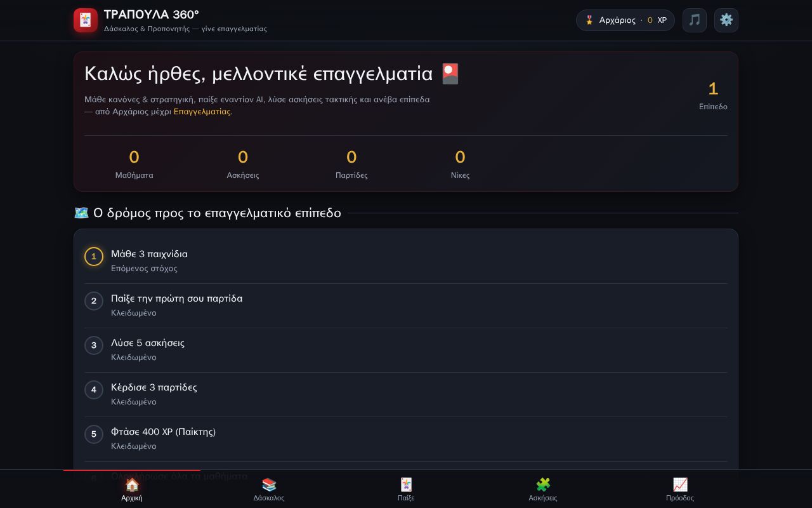Open settings with the gear icon
812x508 pixels.
pyautogui.click(x=726, y=20)
